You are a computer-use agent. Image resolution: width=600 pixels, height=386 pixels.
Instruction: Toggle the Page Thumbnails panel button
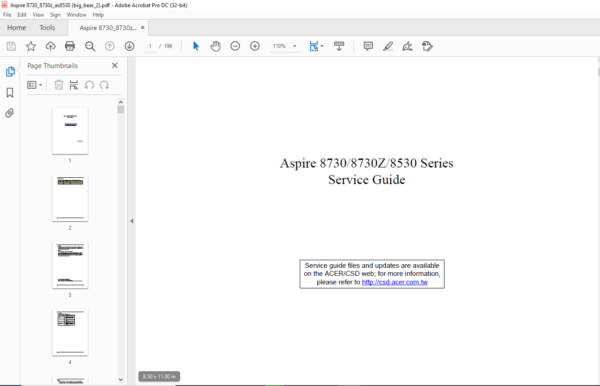coord(10,72)
